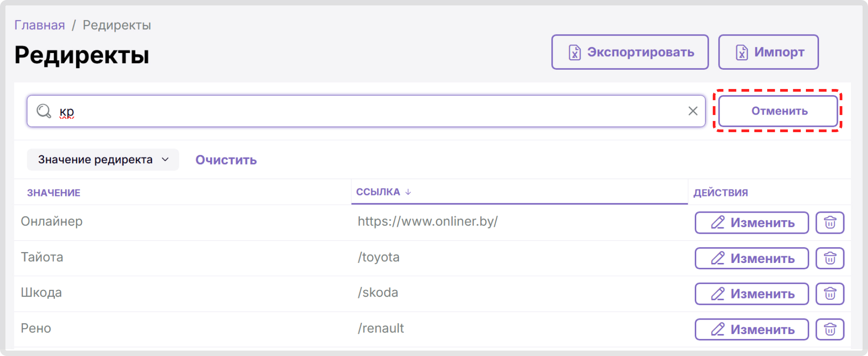Edit the Рено redirect via Изменить
The width and height of the screenshot is (868, 356).
tap(751, 329)
